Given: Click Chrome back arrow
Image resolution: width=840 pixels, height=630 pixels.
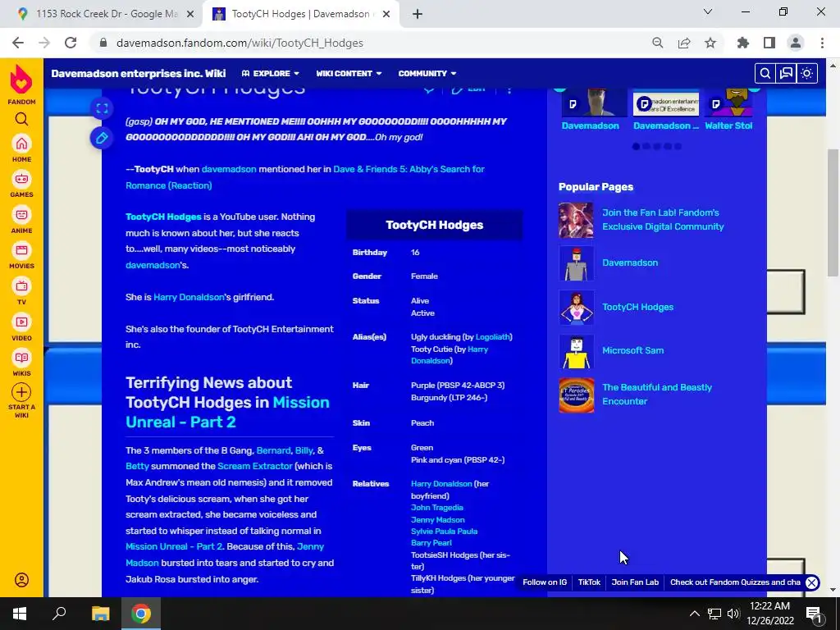Looking at the screenshot, I should [18, 43].
